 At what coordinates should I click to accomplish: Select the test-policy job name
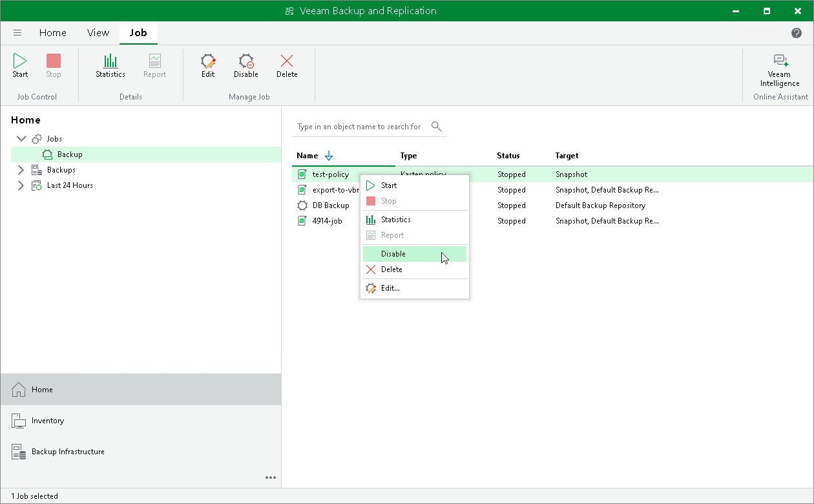[x=331, y=174]
